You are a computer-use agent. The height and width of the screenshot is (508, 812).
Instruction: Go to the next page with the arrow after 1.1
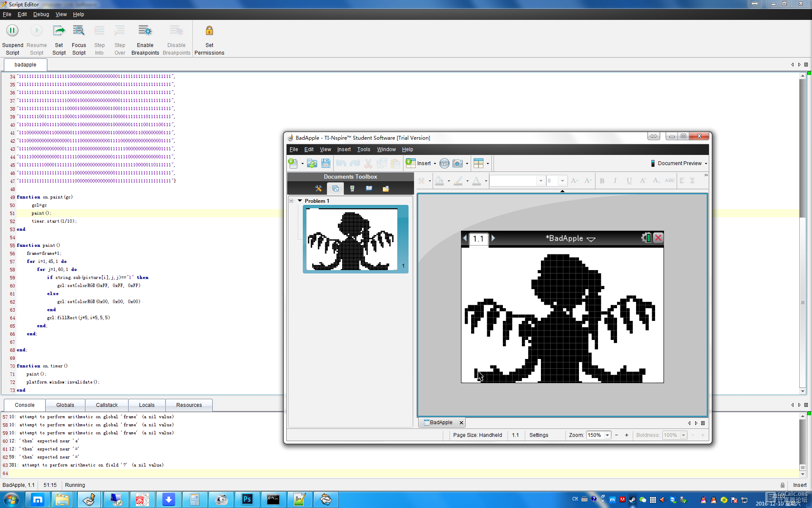click(x=493, y=238)
